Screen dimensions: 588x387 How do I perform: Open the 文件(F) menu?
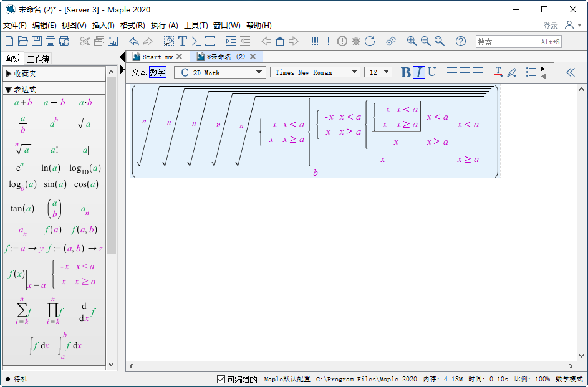[15, 26]
